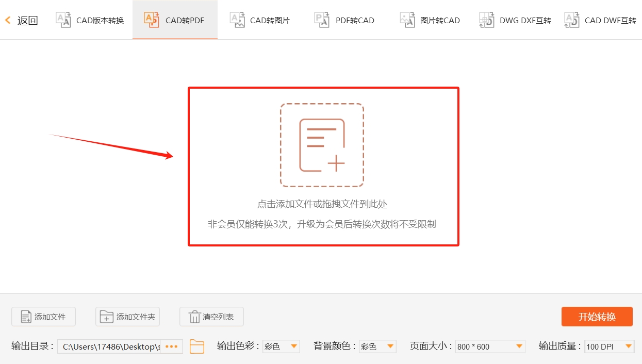This screenshot has width=642, height=364.
Task: Click the trash icon on 清空列表
Action: coord(194,317)
